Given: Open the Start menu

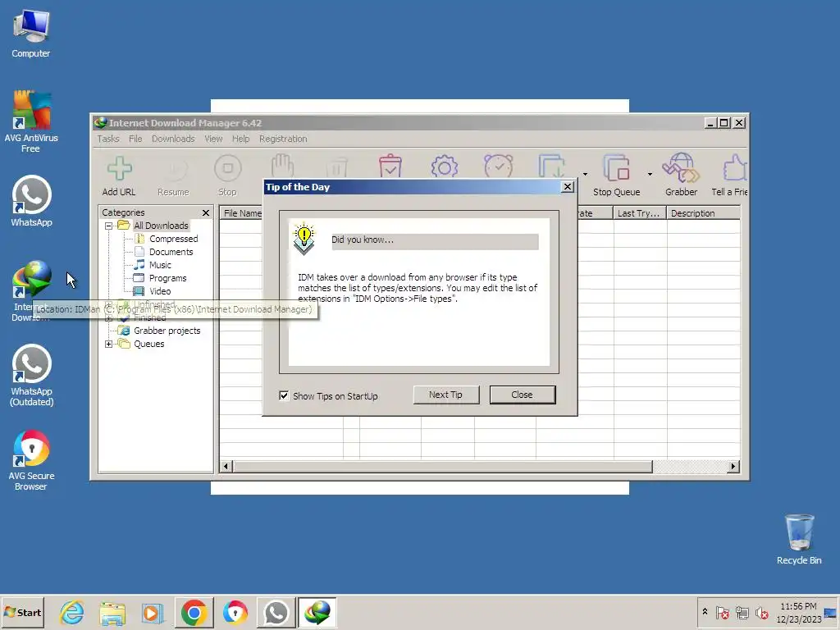Looking at the screenshot, I should point(22,612).
